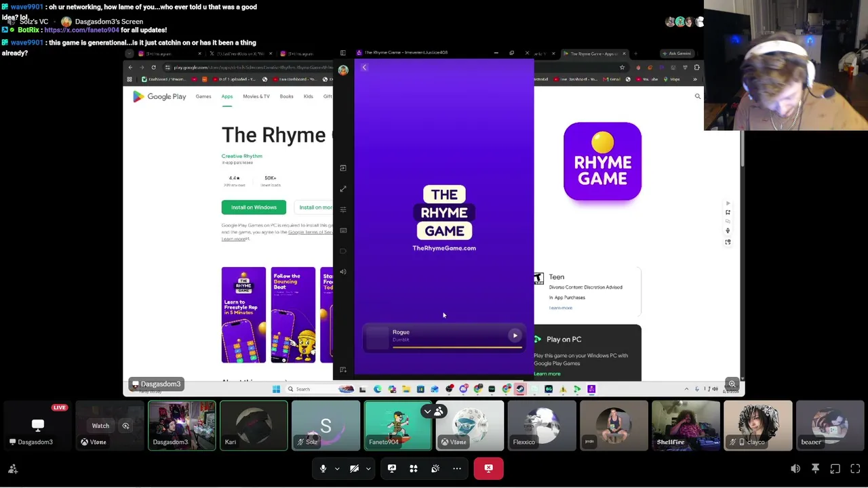Image resolution: width=868 pixels, height=488 pixels.
Task: Open the Books tab on Google Play
Action: 286,96
